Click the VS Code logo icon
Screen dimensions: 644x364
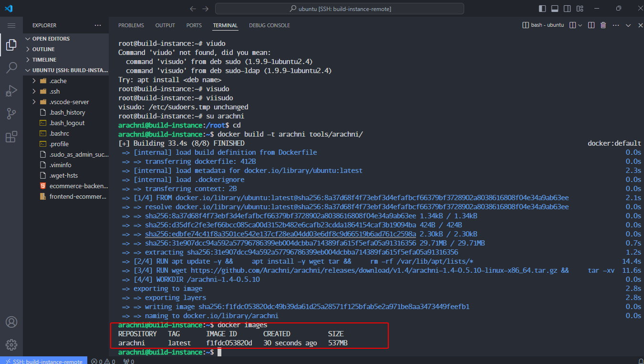10,9
